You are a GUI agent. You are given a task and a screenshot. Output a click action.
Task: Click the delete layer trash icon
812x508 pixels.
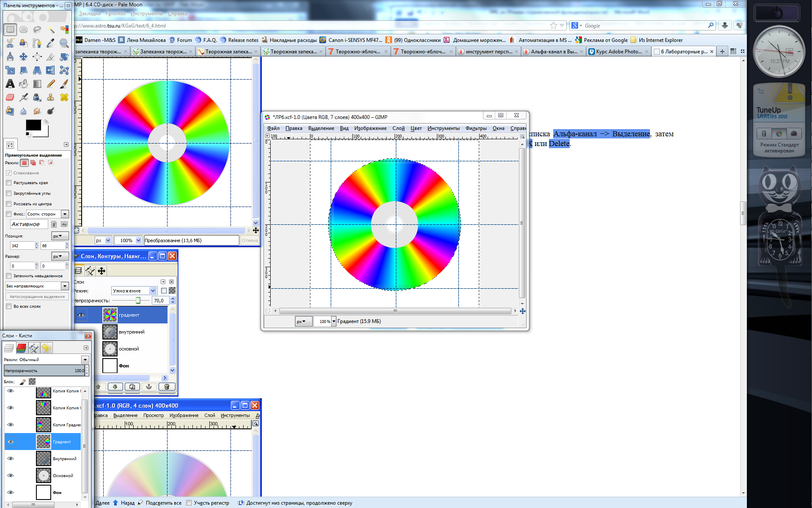pos(167,387)
